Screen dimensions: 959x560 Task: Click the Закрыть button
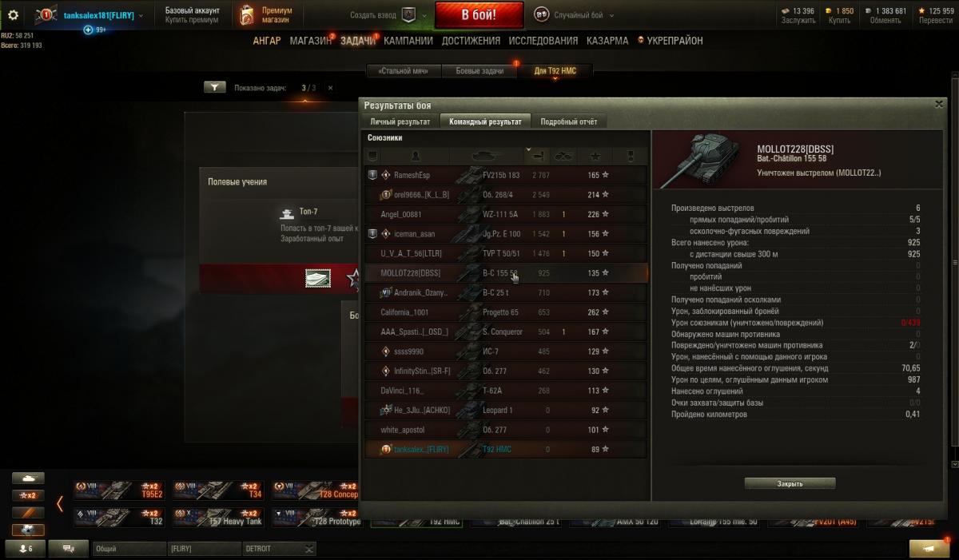tap(790, 483)
